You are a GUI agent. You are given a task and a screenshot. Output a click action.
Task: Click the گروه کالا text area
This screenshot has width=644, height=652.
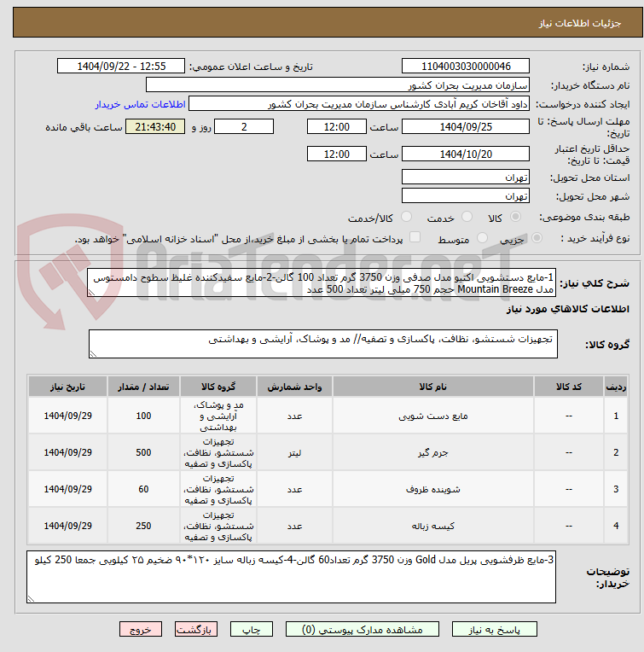pos(322,344)
